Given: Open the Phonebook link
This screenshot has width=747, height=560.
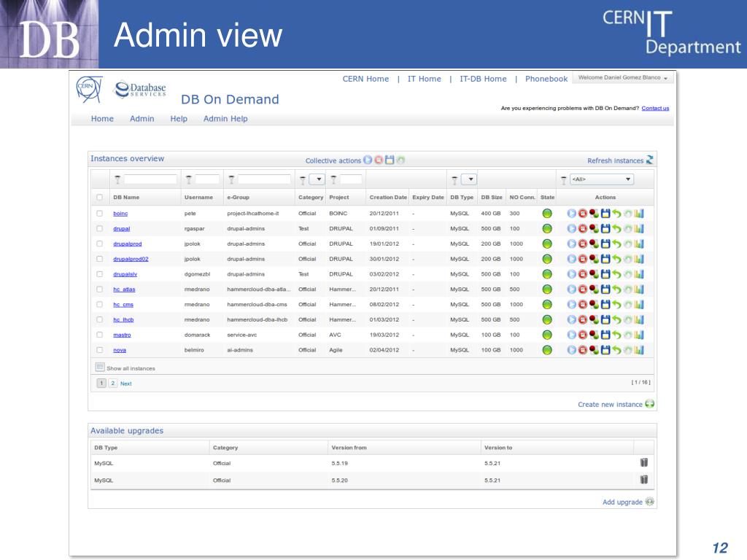Looking at the screenshot, I should point(546,79).
